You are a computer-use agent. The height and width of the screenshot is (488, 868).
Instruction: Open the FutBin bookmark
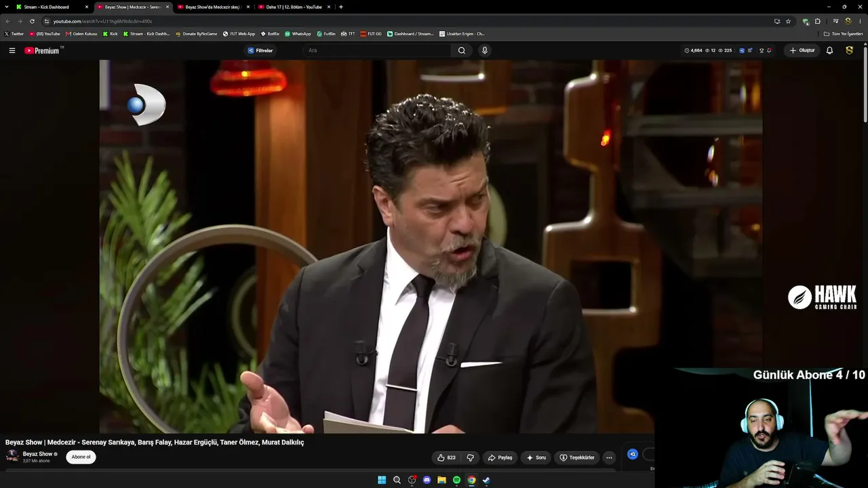pos(325,34)
